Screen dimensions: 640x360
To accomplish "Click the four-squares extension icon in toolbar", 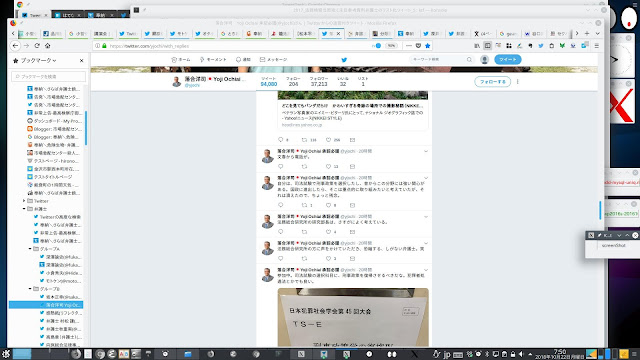I will pos(509,46).
